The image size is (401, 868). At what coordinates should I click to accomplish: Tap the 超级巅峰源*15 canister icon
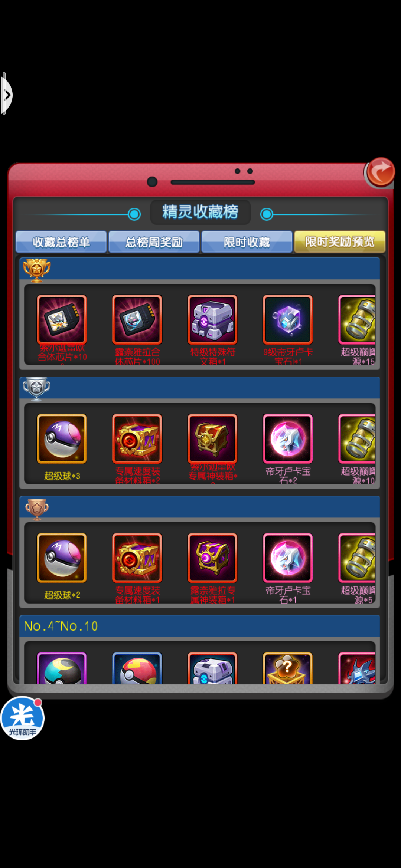click(357, 319)
